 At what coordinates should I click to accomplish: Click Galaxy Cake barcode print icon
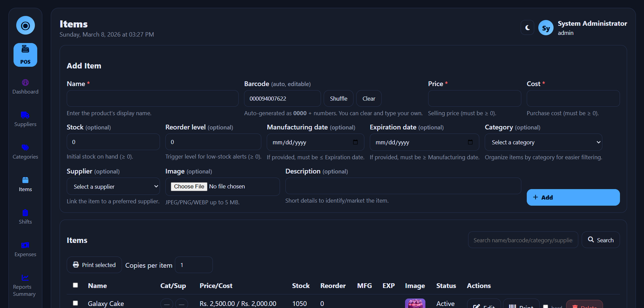click(512, 307)
